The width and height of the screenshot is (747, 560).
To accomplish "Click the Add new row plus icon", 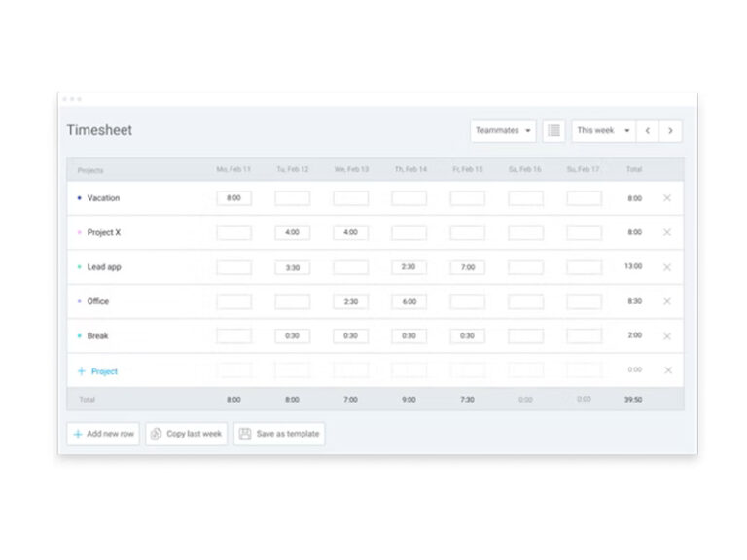I will tap(78, 434).
